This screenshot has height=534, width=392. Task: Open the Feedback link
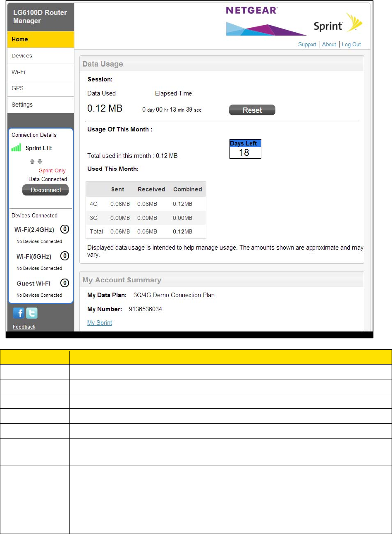point(24,327)
